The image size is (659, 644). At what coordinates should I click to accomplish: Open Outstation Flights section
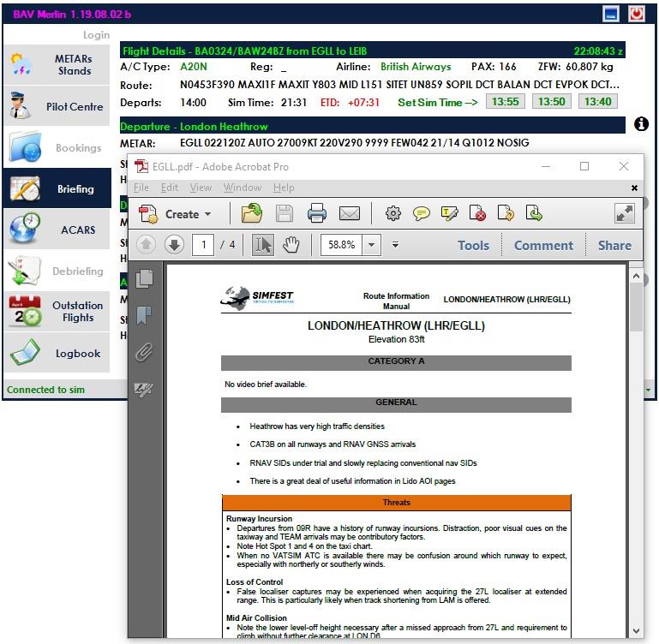pyautogui.click(x=57, y=311)
